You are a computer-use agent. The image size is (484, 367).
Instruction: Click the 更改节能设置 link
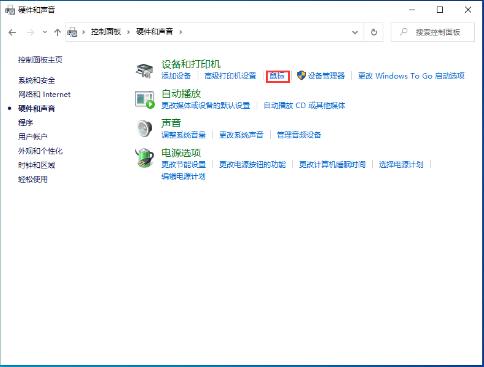coord(183,165)
